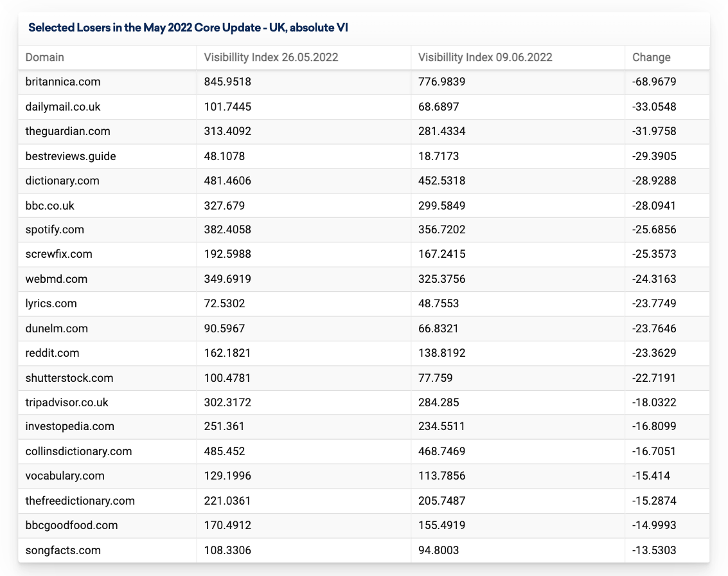
Task: Click spotify.com in the table
Action: tap(55, 230)
